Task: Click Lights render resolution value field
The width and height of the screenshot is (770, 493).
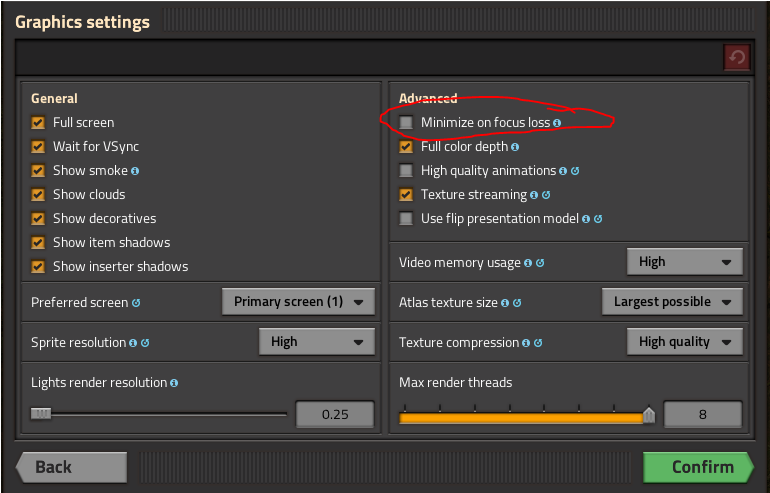Action: (335, 414)
